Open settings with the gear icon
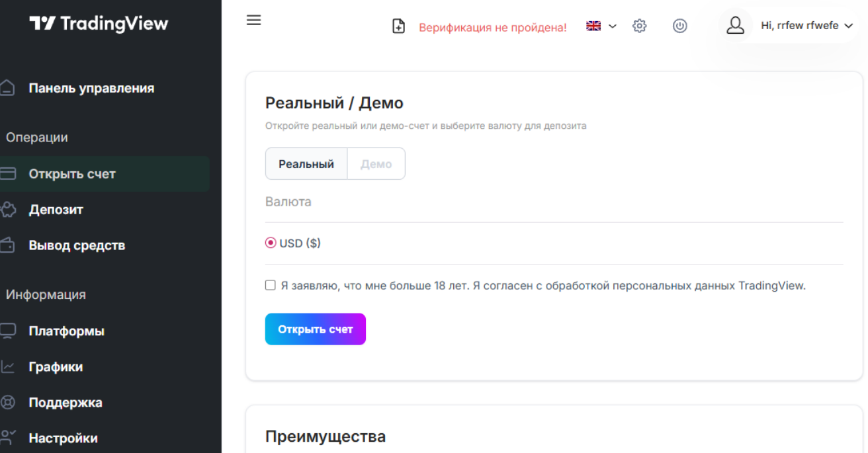This screenshot has width=868, height=453. point(639,26)
